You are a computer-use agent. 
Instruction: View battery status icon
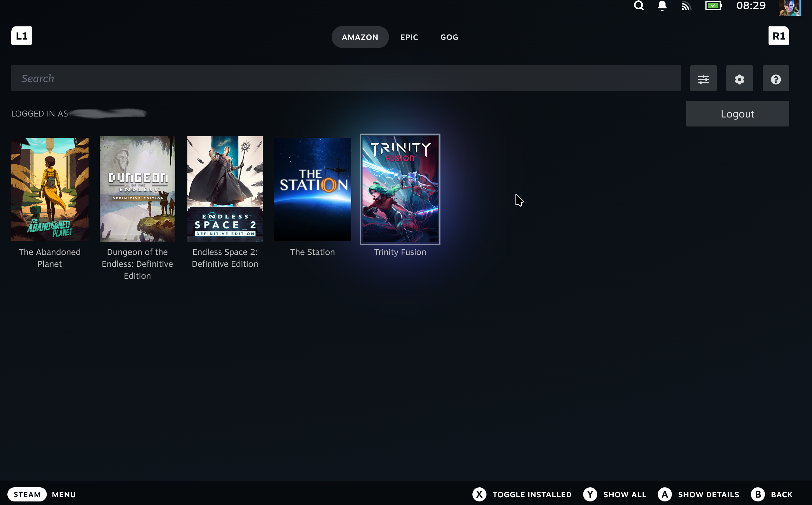coord(713,6)
